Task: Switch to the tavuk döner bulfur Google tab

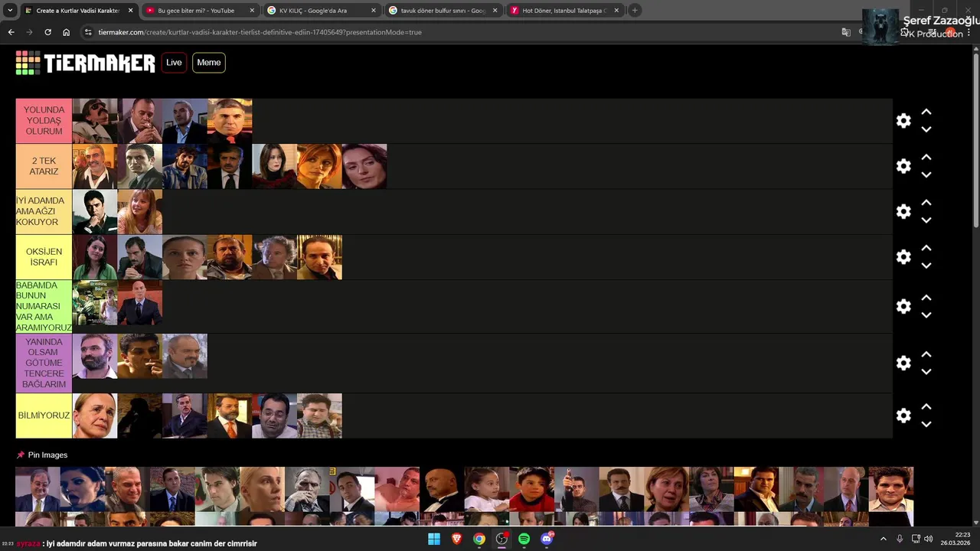Action: pos(440,11)
